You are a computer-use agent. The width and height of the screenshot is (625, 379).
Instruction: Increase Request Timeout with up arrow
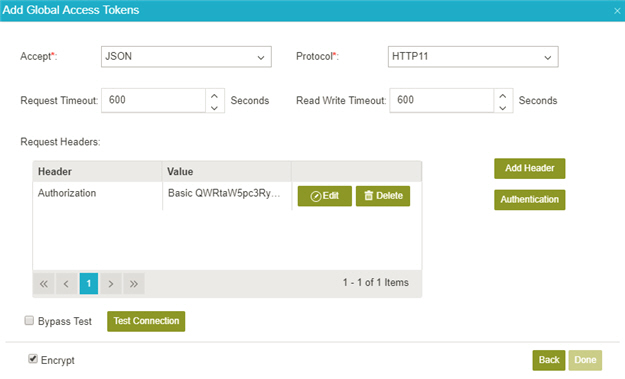(x=214, y=96)
